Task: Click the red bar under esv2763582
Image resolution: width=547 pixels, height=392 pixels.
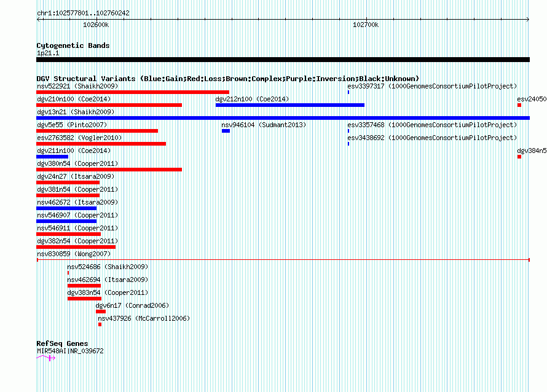Action: pyautogui.click(x=101, y=144)
